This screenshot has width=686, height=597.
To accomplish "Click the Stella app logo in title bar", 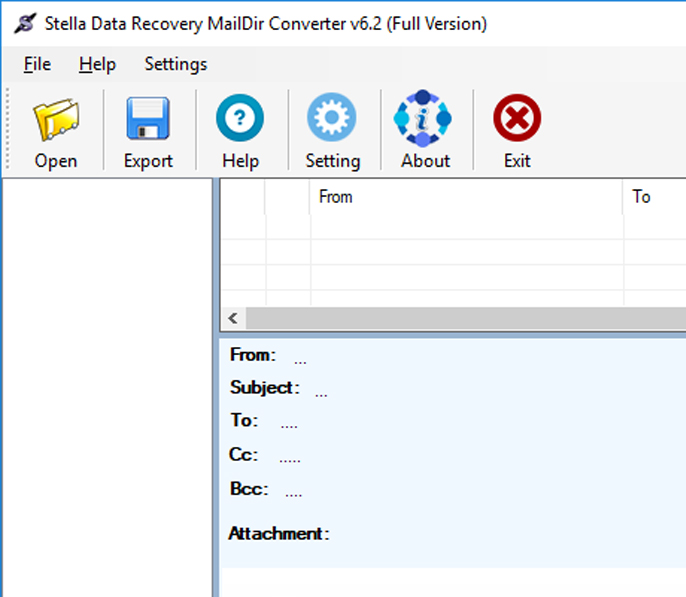I will pos(25,23).
